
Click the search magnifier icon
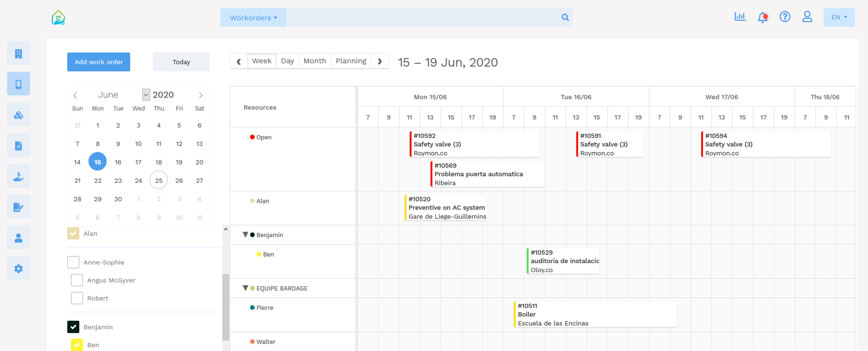click(565, 17)
